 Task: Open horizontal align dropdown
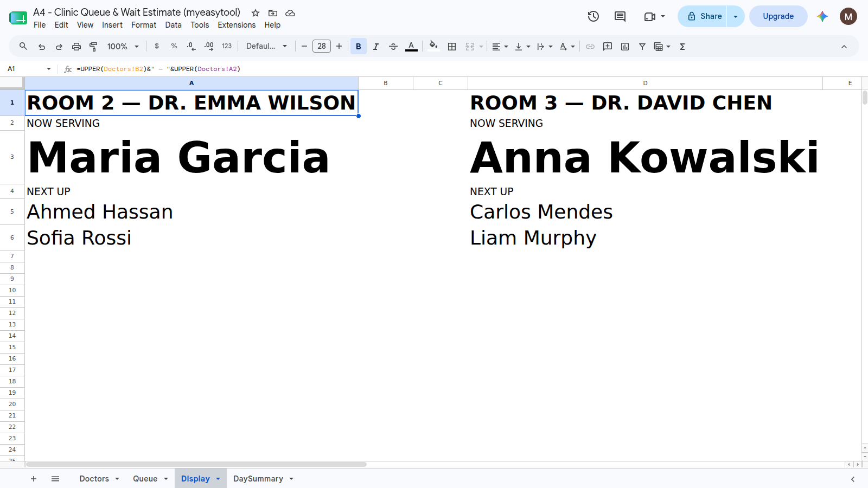[500, 47]
